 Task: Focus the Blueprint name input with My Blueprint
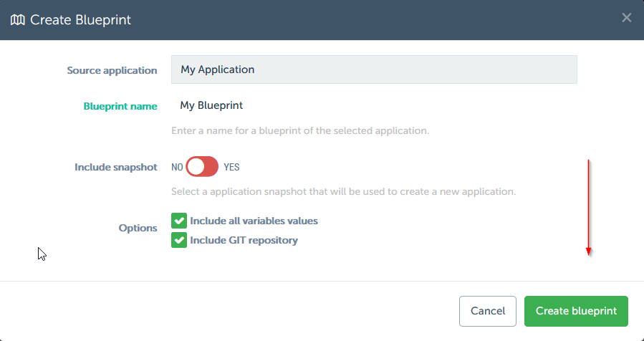pos(373,105)
